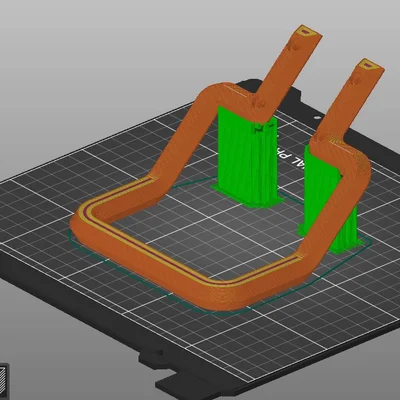Viewport: 400px width, 400px height.
Task: Click the taller green support tower
Action: [247, 157]
